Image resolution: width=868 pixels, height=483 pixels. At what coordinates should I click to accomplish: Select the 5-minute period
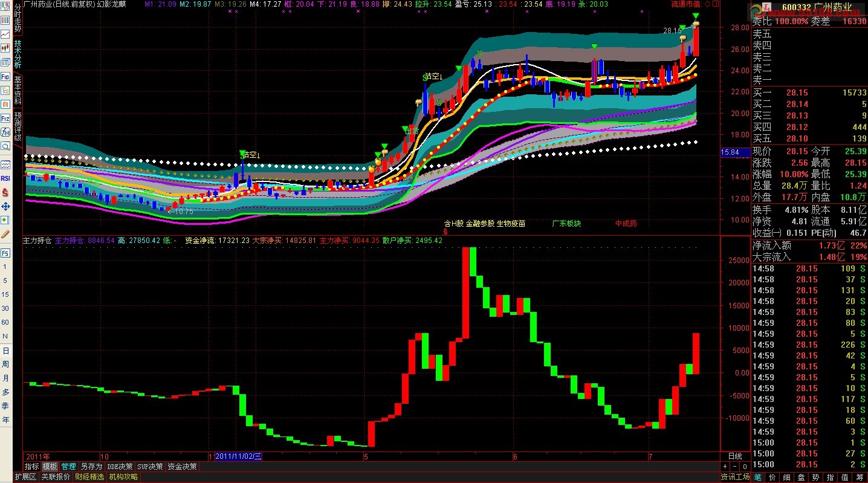5,280
